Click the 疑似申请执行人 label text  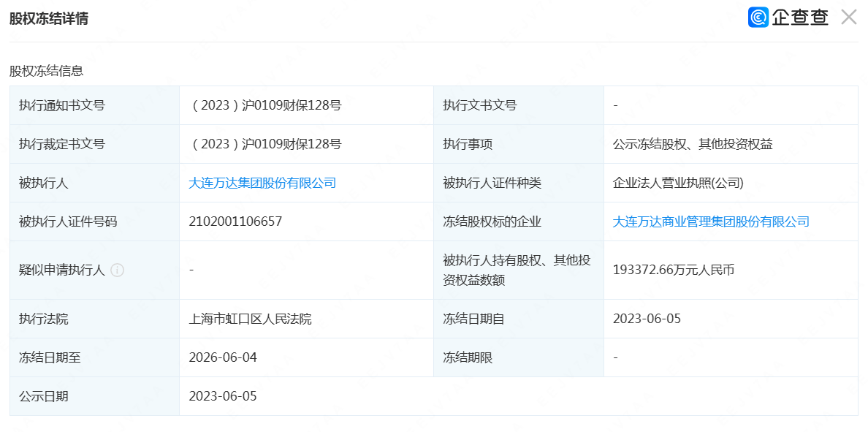point(61,270)
